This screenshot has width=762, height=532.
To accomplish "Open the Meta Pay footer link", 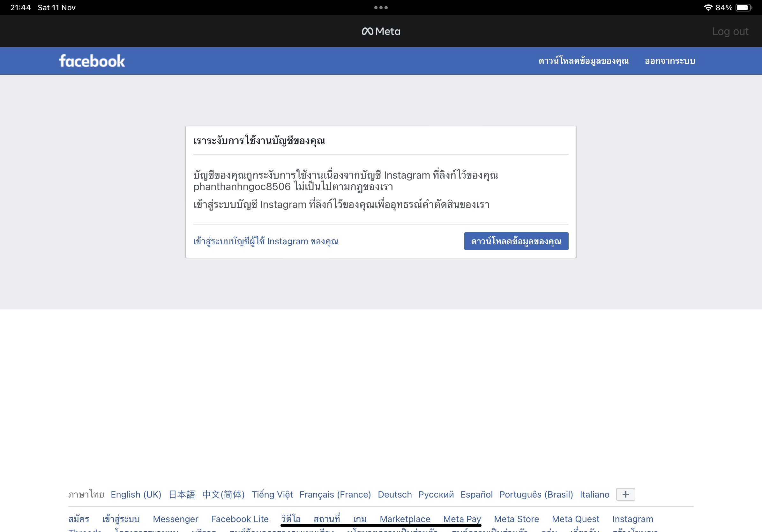I will [462, 519].
